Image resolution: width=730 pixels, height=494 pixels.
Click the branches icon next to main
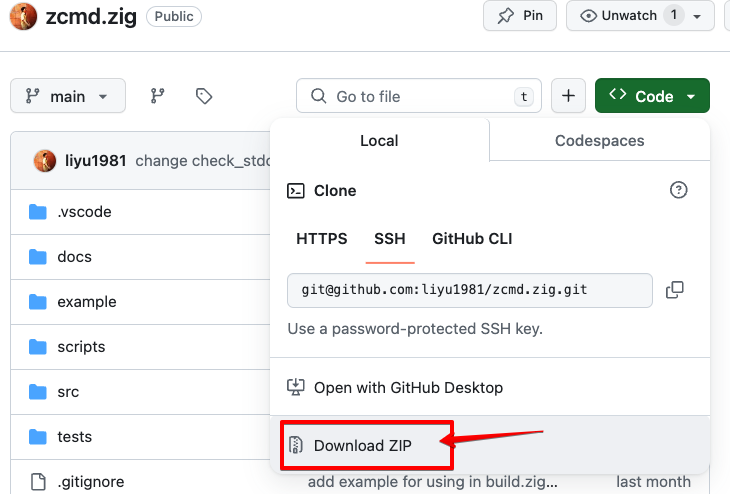coord(157,96)
